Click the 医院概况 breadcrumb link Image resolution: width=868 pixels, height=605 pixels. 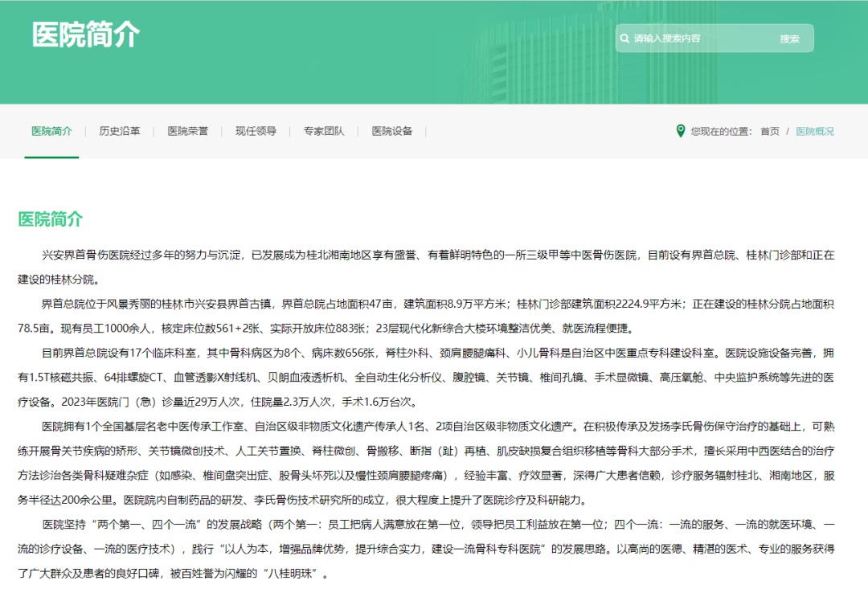tap(815, 132)
